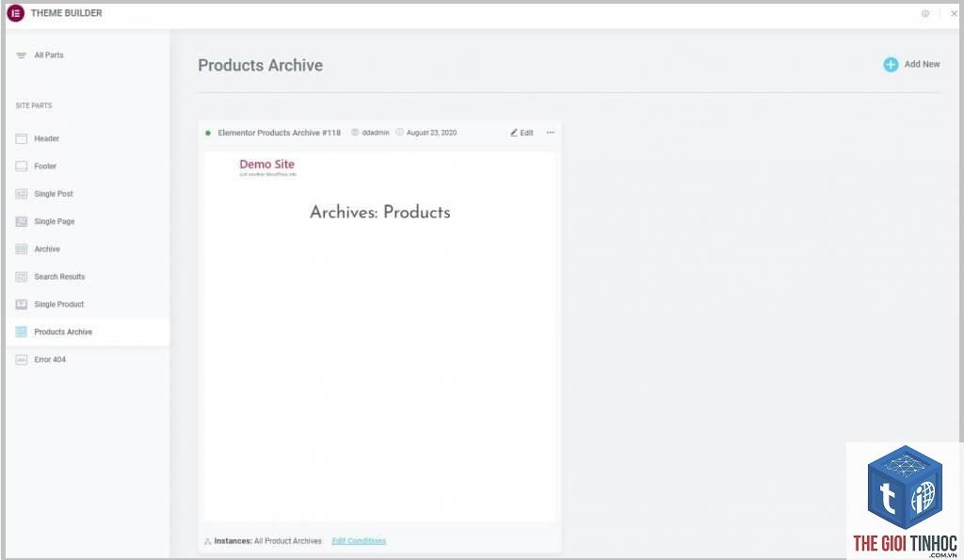
Task: Click the SITE PARTS section label
Action: coord(34,105)
